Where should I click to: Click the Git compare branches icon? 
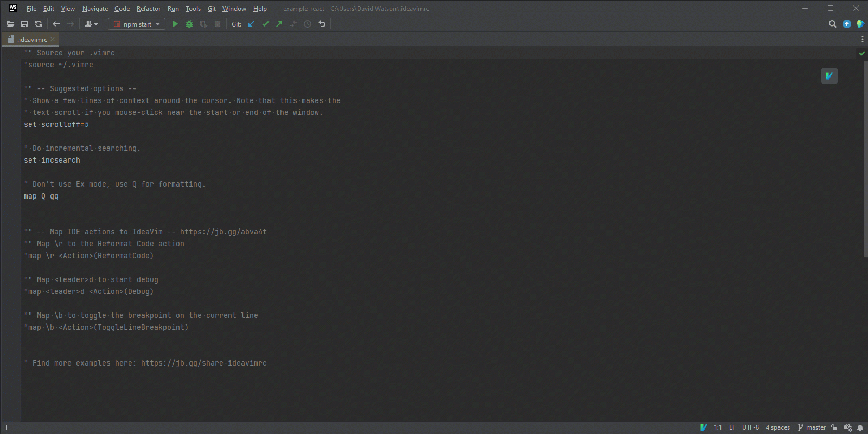[293, 24]
